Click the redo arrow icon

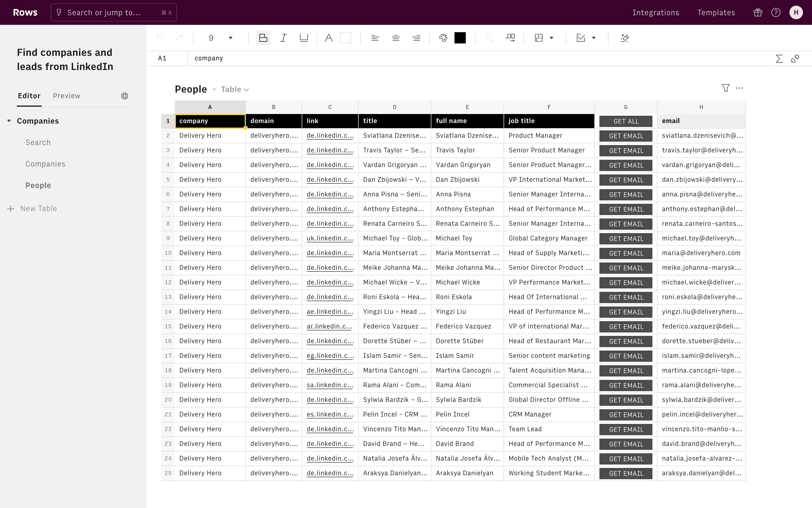180,38
